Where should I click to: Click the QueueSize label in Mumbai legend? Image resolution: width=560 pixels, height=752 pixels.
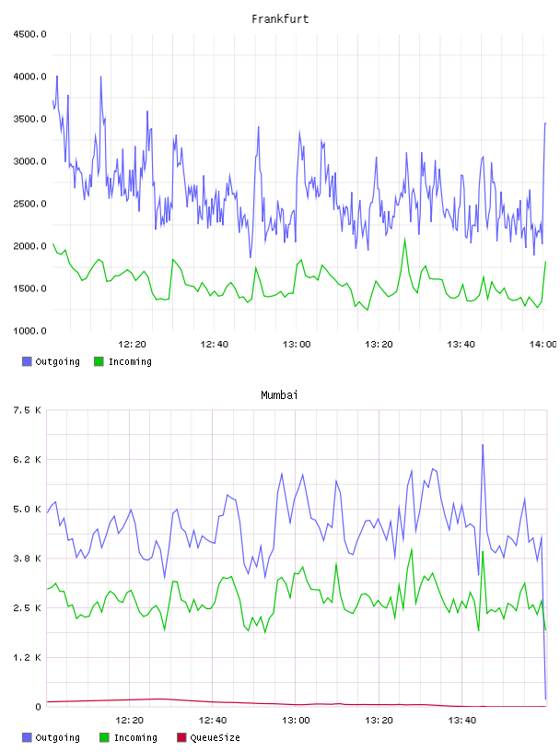(215, 737)
